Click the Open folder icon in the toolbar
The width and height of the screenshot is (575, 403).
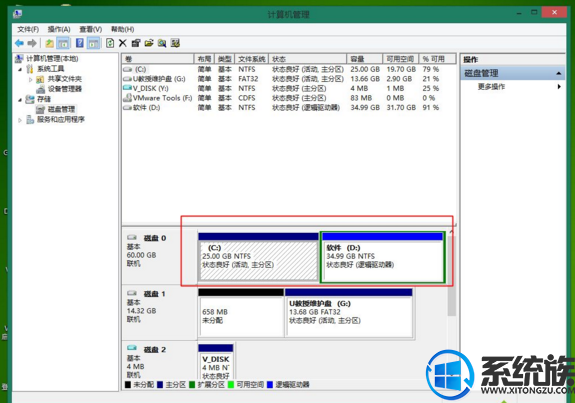pyautogui.click(x=149, y=43)
